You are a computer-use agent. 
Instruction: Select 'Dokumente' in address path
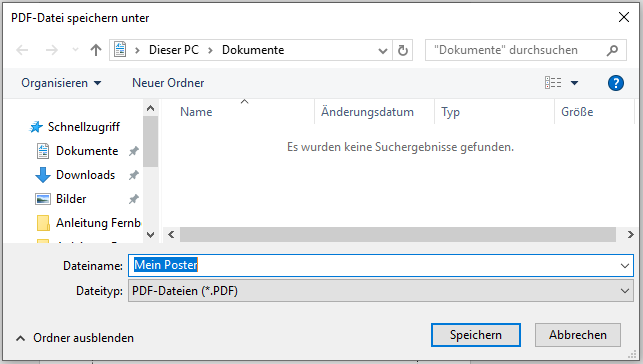click(253, 50)
